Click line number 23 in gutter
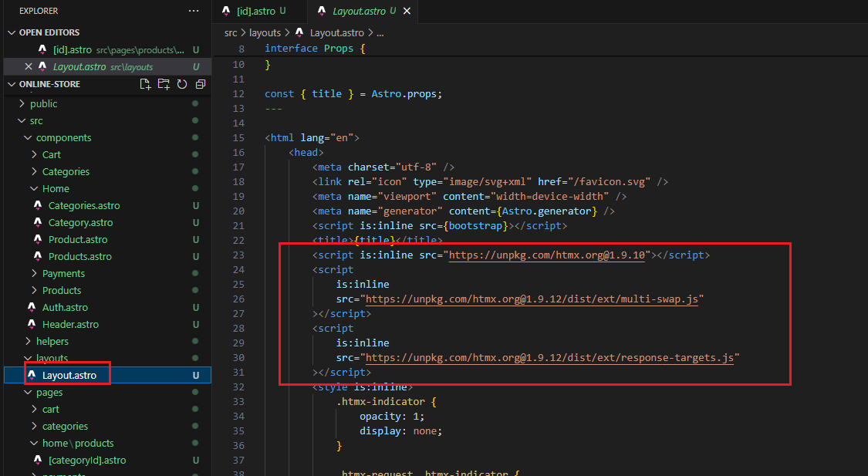868x476 pixels. [238, 255]
